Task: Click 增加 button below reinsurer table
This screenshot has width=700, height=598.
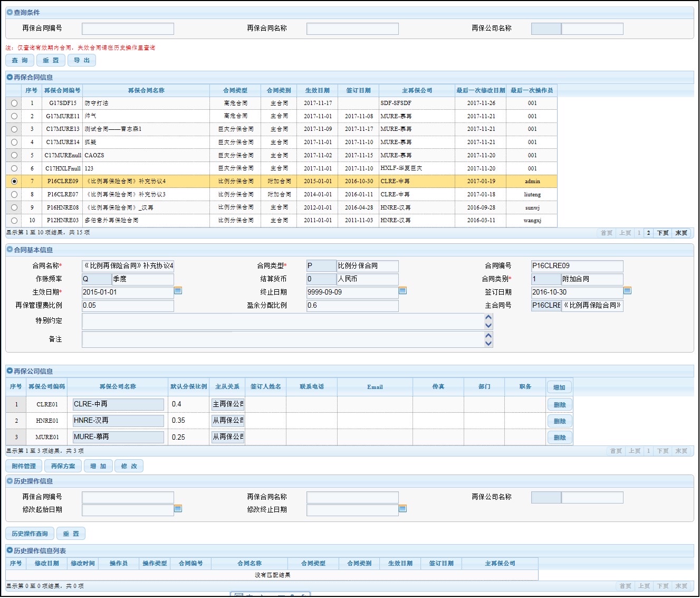Action: [98, 466]
